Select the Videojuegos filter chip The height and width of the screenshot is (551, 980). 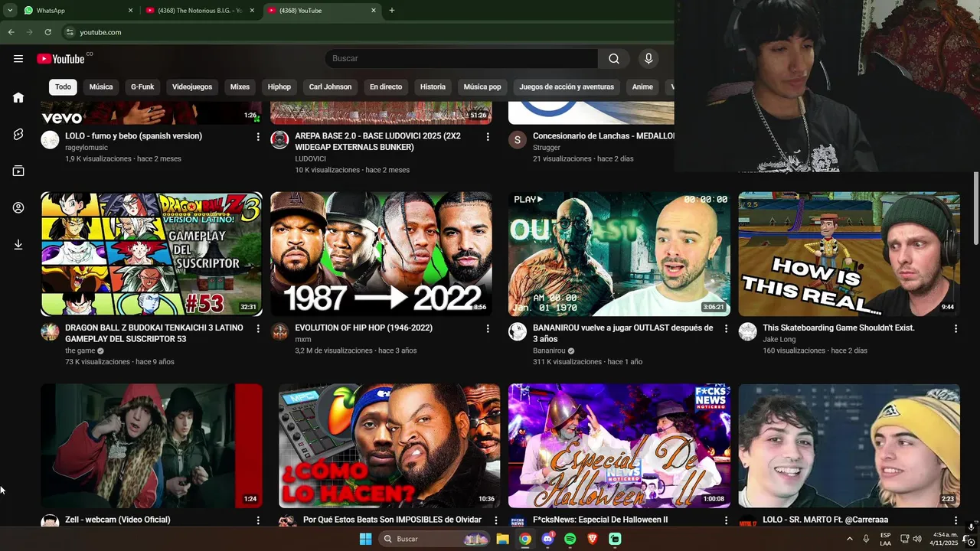[192, 87]
